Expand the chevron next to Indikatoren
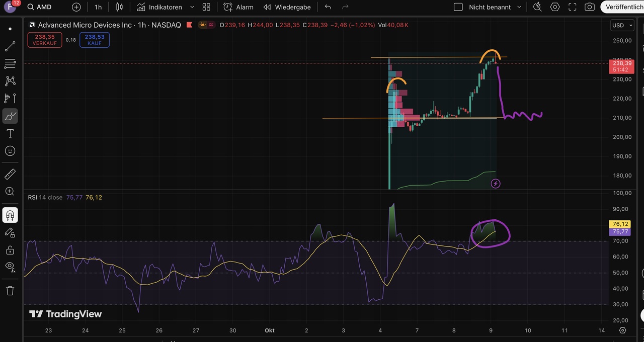644x342 pixels. coord(192,7)
